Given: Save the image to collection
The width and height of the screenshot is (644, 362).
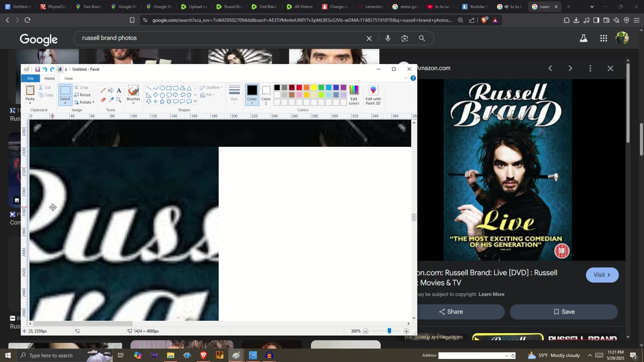Looking at the screenshot, I should [x=564, y=312].
